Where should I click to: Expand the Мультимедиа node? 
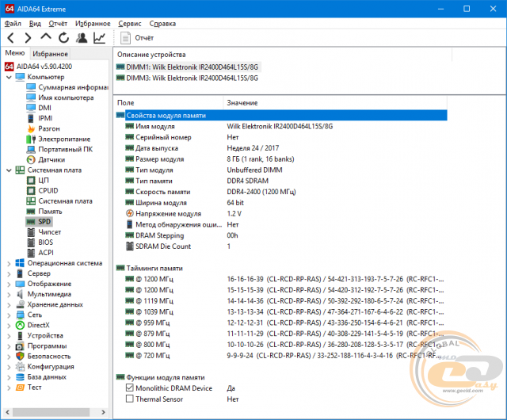9,295
